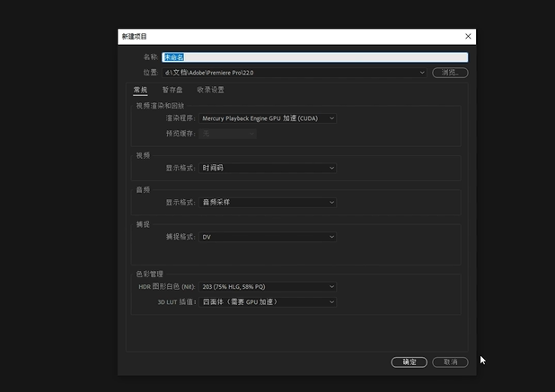
Task: Click the project name input field
Action: tap(314, 57)
